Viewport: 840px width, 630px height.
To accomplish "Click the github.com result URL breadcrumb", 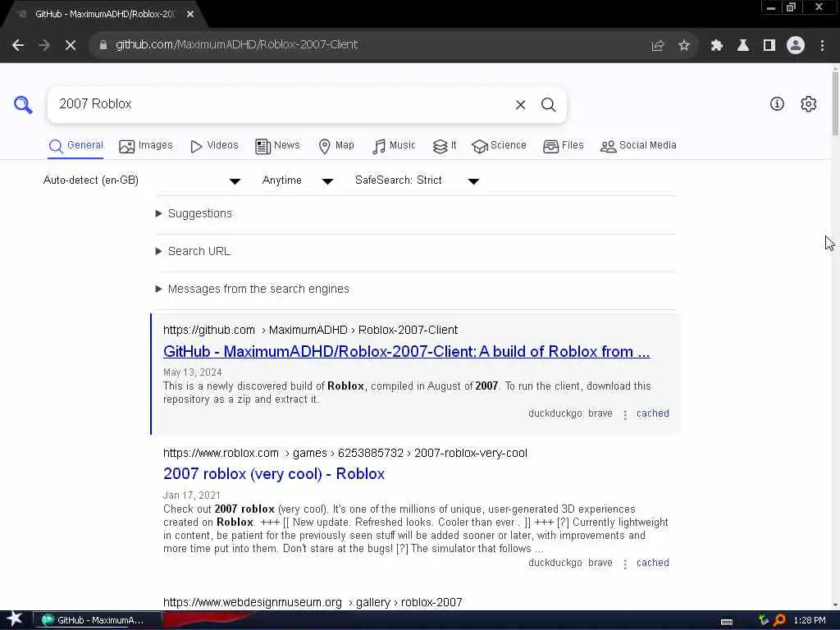I will (310, 330).
